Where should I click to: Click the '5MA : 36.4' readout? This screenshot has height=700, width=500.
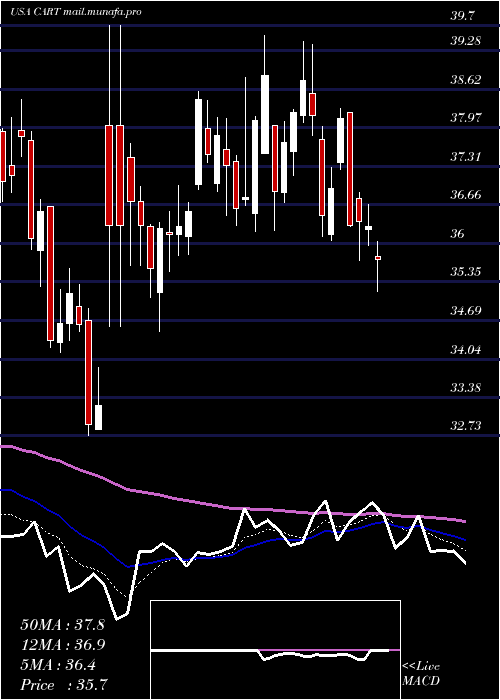pos(58,665)
